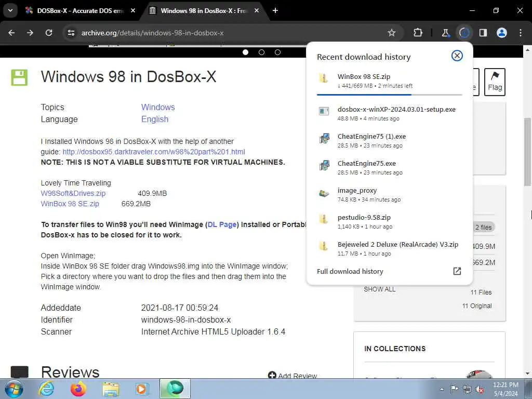The width and height of the screenshot is (532, 399).
Task: Open Windows Media Player taskbar icon
Action: [x=141, y=389]
